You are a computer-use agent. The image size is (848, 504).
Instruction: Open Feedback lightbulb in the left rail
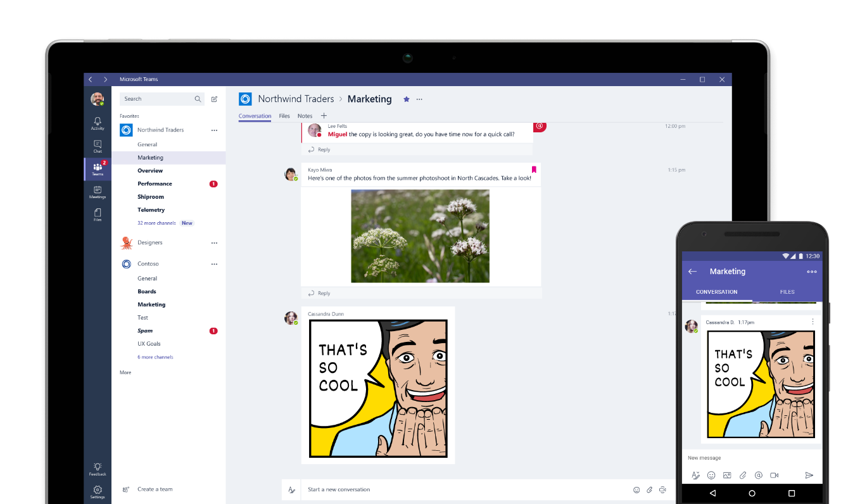[x=98, y=469]
